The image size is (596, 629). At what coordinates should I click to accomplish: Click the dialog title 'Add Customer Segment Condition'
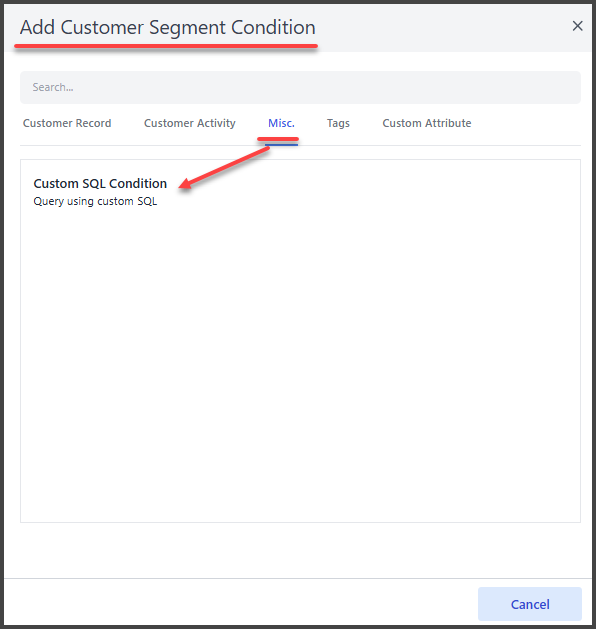coord(168,28)
